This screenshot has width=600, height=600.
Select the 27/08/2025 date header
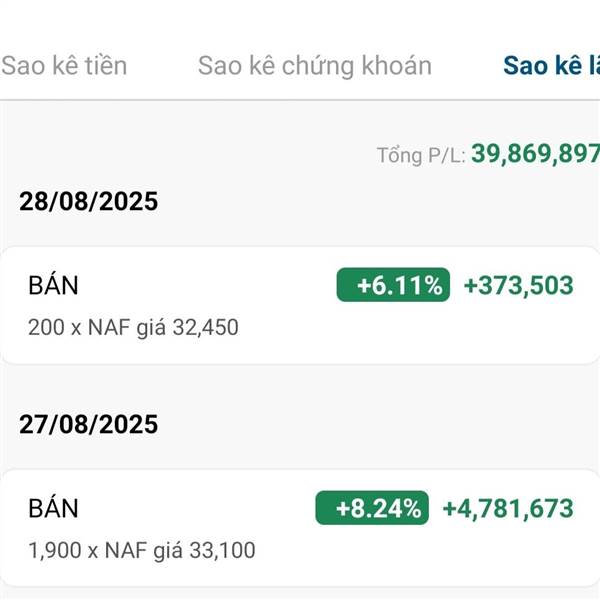[88, 424]
